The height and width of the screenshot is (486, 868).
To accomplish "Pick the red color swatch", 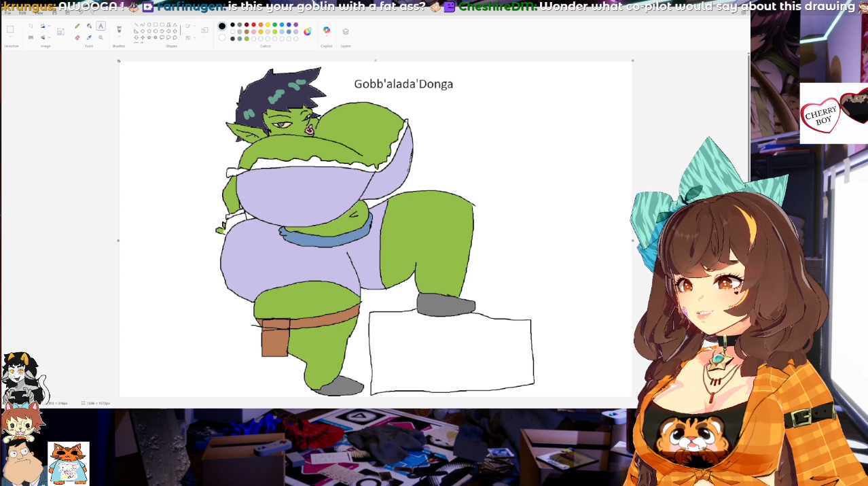I will [253, 24].
